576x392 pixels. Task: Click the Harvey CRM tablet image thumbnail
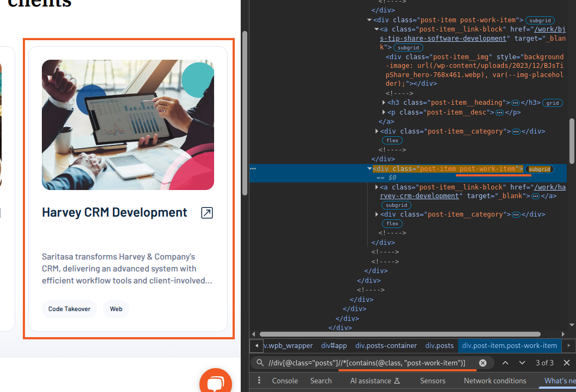pos(128,125)
